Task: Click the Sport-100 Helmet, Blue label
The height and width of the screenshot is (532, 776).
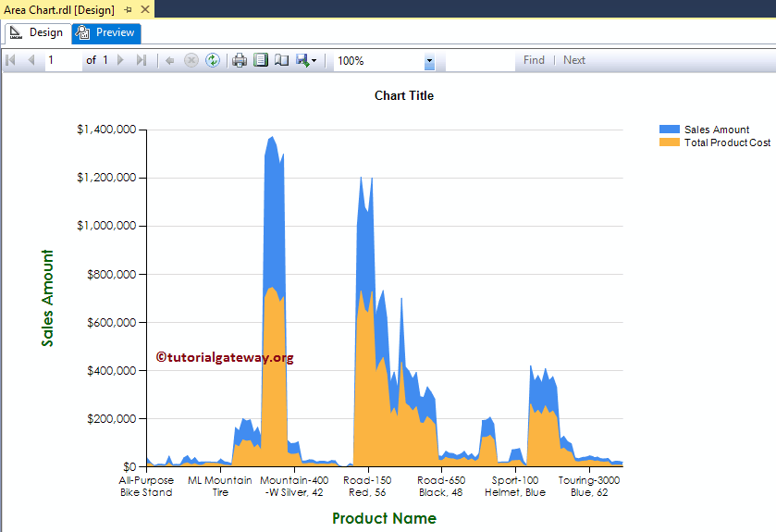Action: pos(514,486)
